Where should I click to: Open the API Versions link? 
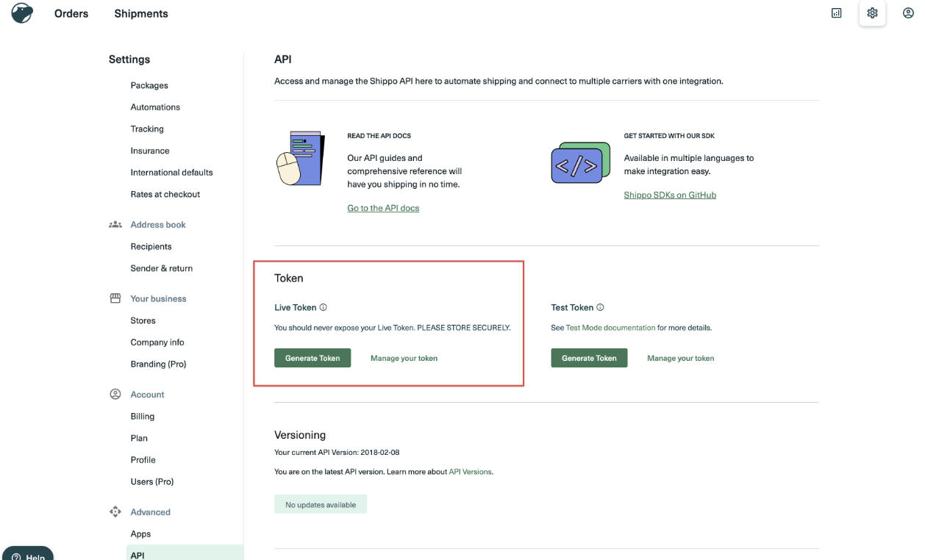coord(470,472)
